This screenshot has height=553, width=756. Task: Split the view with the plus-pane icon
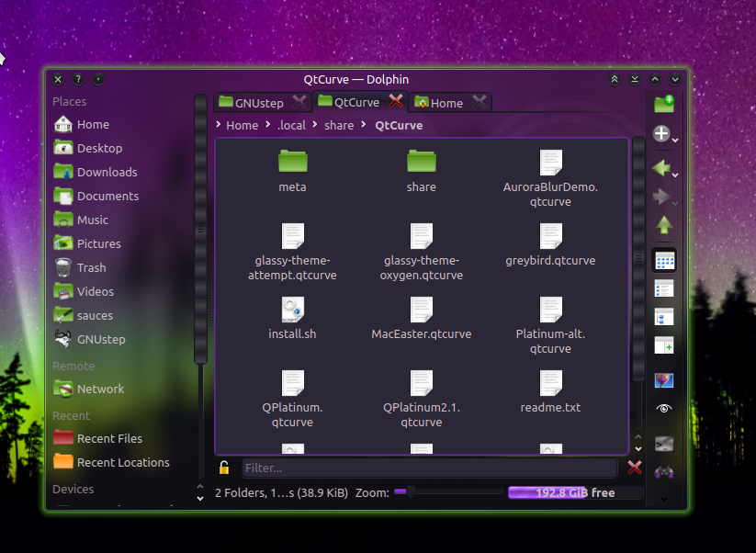pos(664,345)
